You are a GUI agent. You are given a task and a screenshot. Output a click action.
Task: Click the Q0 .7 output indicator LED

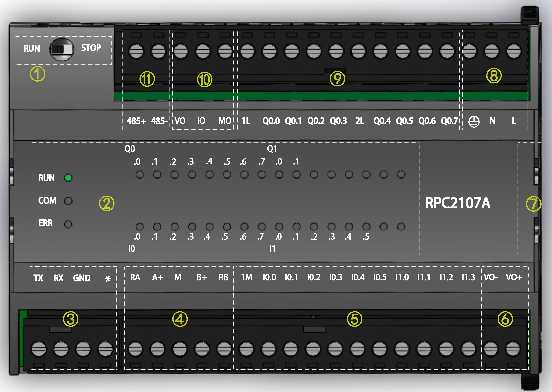[x=262, y=175]
